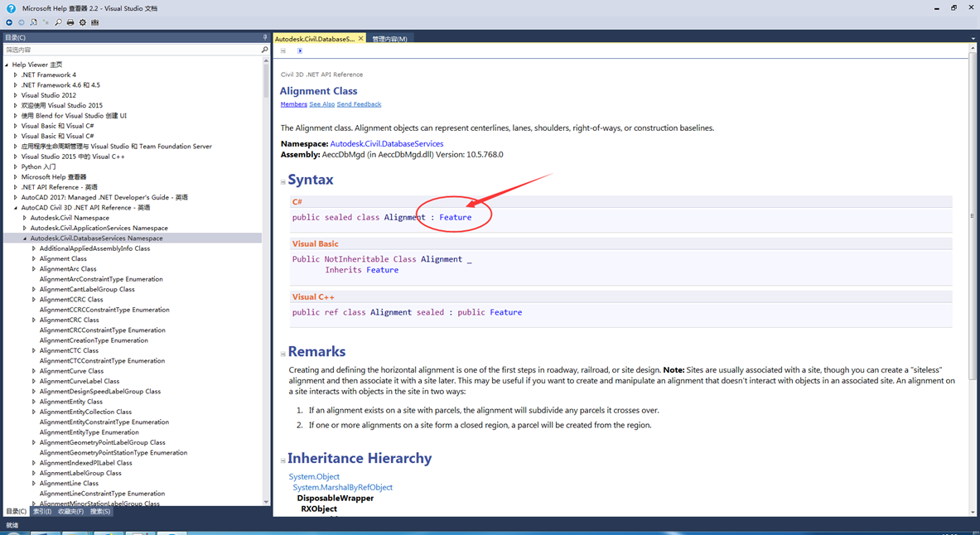Open the Members link
Image resolution: width=980 pixels, height=535 pixels.
(294, 104)
